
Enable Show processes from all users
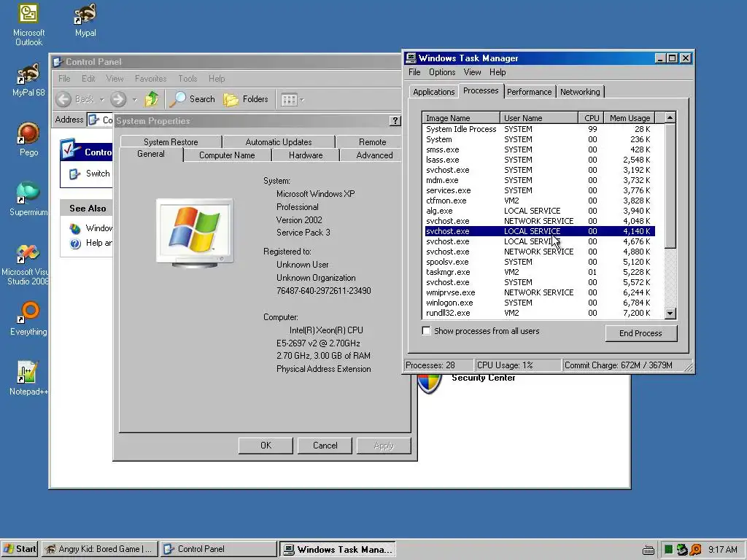pyautogui.click(x=426, y=331)
